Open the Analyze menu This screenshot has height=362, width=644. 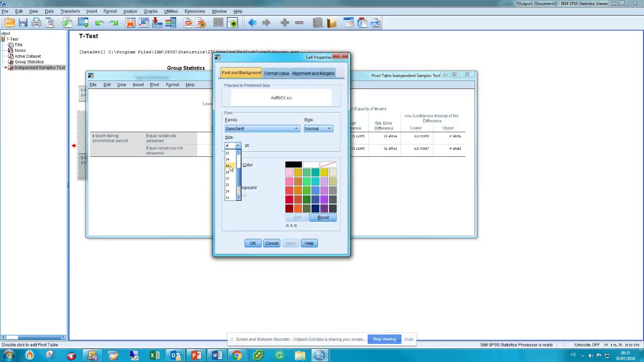click(x=130, y=11)
